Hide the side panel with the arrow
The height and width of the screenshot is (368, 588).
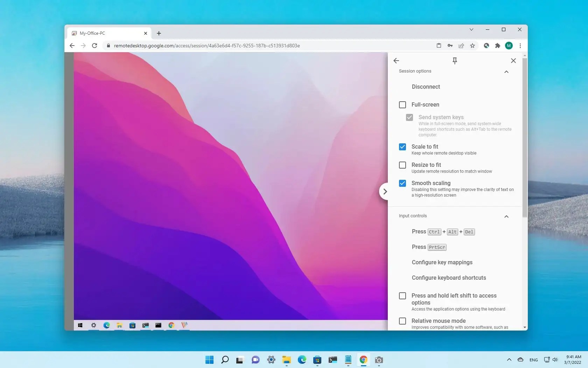pos(385,191)
